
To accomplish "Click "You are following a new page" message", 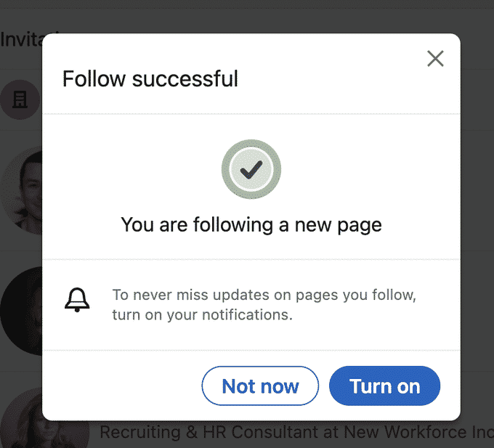I will [251, 224].
